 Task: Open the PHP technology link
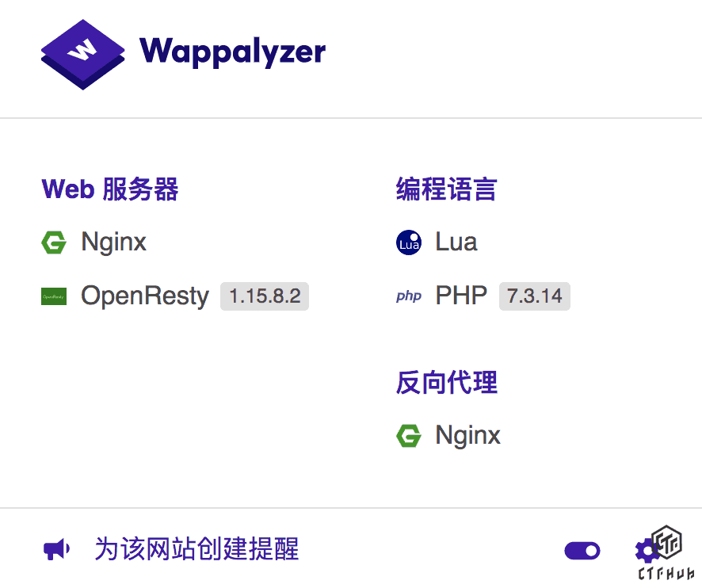click(x=461, y=296)
